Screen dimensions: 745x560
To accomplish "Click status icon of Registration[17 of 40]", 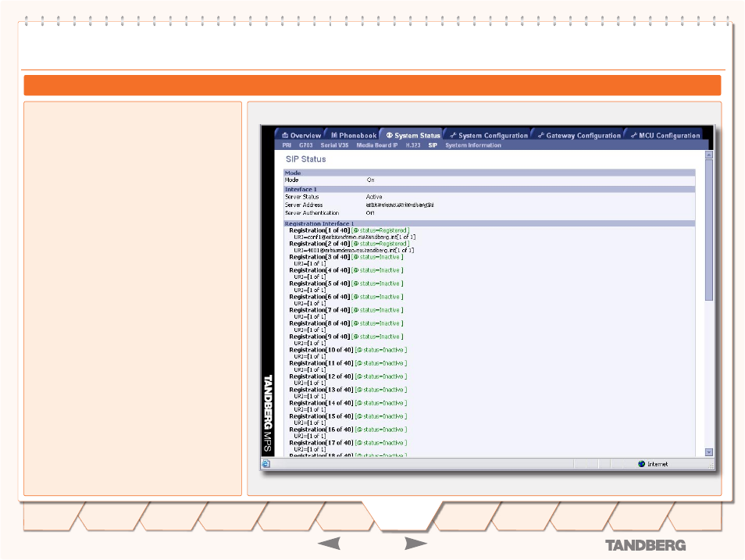I will 360,444.
